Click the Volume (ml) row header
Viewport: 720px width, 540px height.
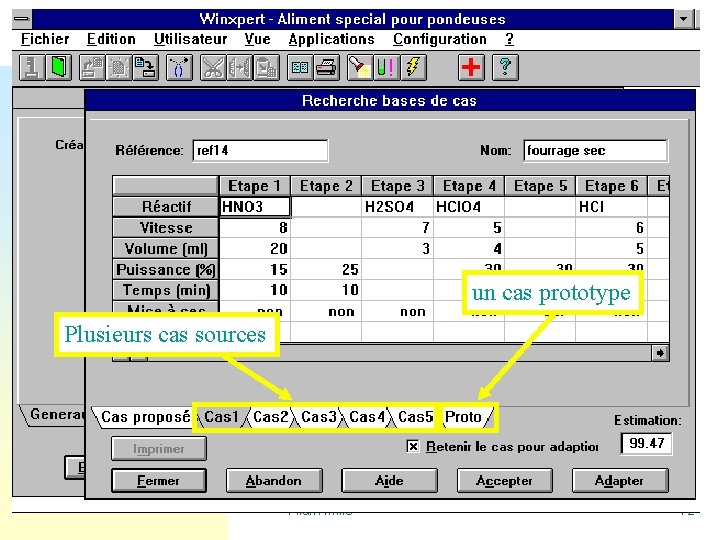(x=166, y=248)
